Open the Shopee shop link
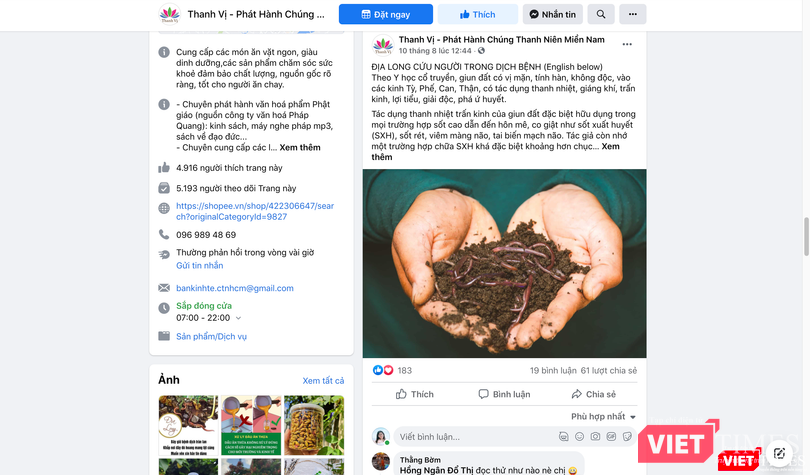 [255, 211]
